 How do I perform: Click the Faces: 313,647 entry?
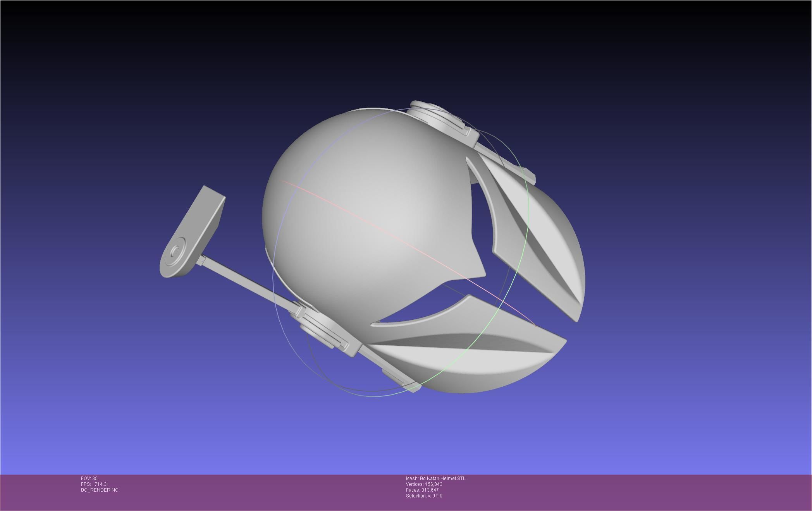(422, 490)
